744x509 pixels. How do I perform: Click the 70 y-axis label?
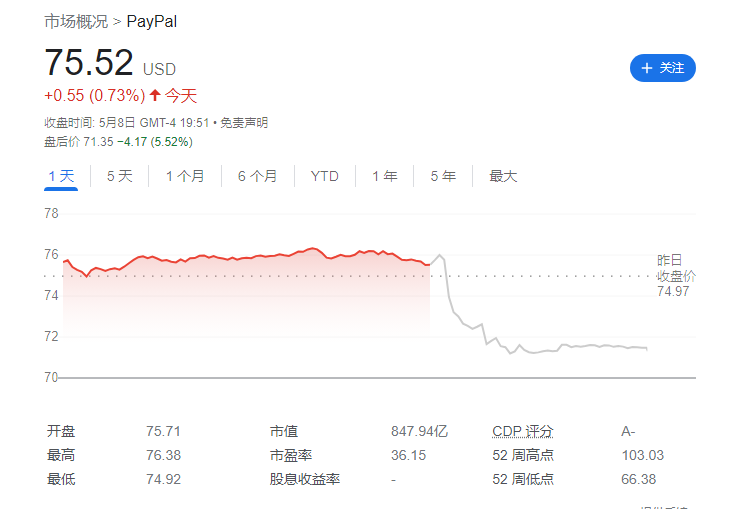[x=51, y=377]
